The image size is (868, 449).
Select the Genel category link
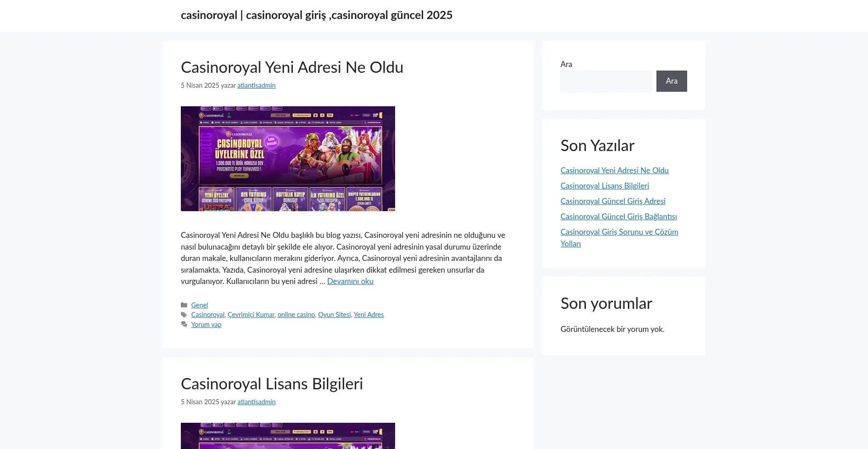tap(199, 305)
